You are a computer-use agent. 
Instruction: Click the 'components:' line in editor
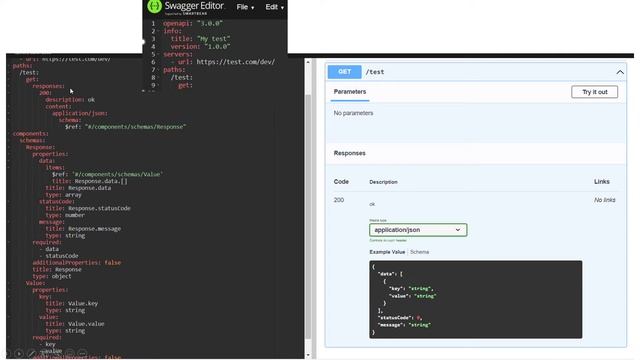[x=30, y=133]
